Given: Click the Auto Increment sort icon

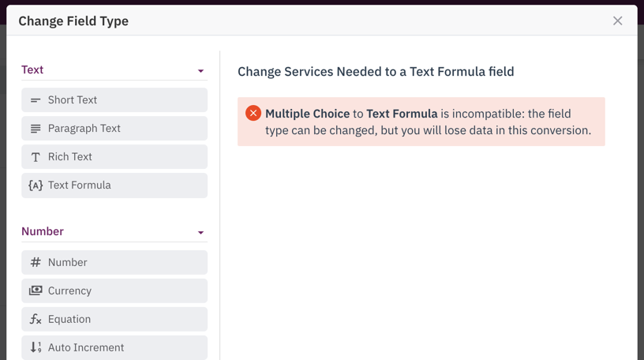Looking at the screenshot, I should click(36, 347).
